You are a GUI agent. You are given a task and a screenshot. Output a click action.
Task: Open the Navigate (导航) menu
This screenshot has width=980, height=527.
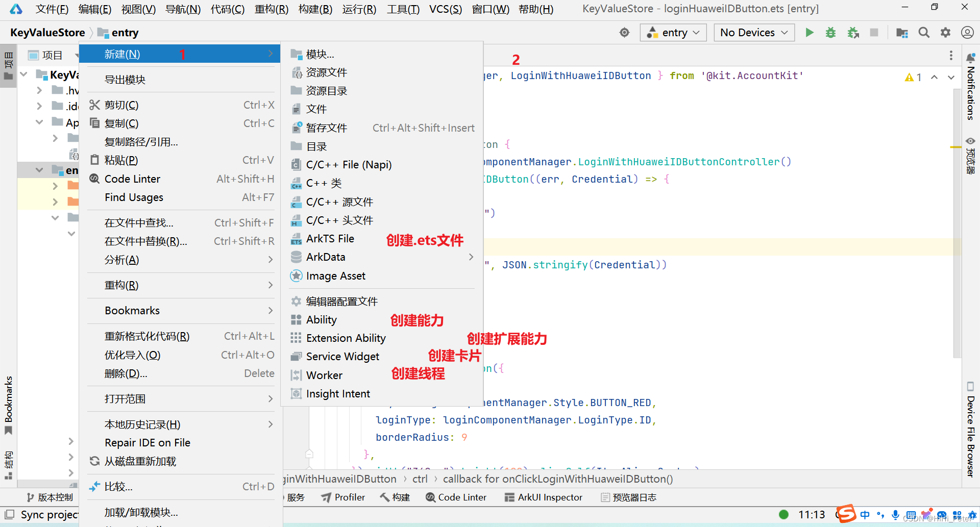183,9
